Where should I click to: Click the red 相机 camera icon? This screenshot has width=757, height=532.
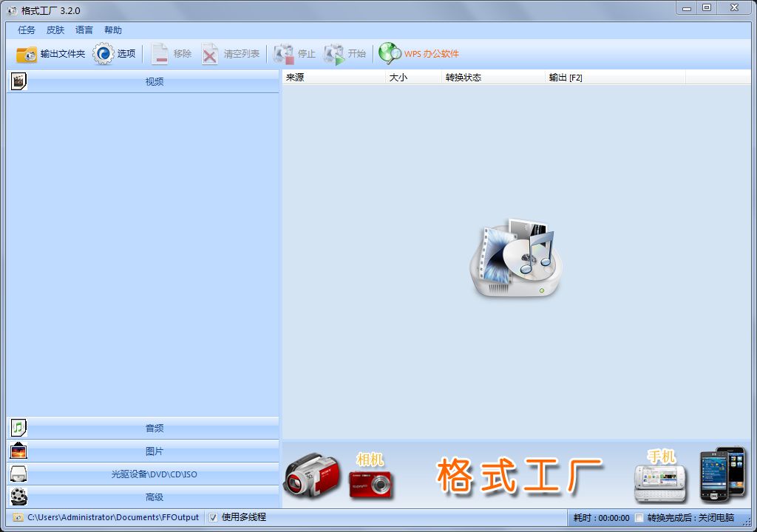[x=371, y=482]
